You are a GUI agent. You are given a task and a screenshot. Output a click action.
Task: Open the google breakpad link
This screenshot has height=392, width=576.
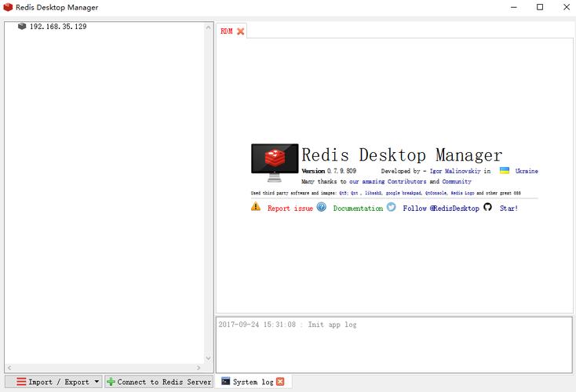point(403,193)
